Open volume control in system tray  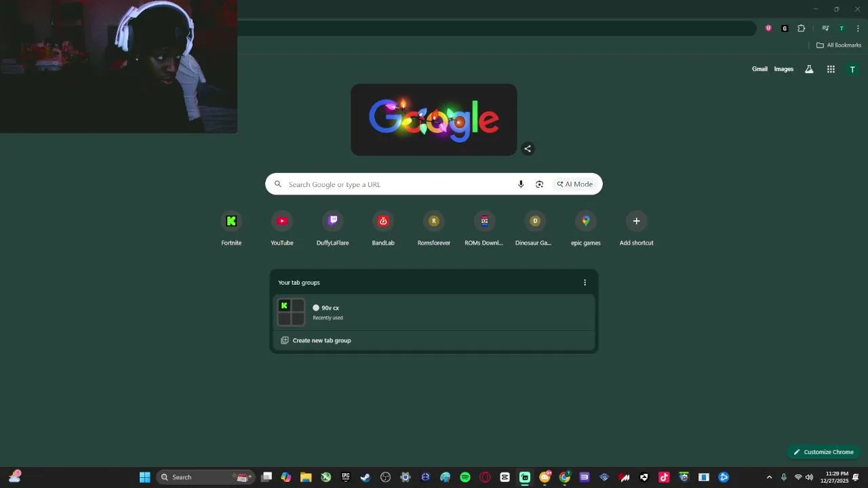tap(809, 477)
